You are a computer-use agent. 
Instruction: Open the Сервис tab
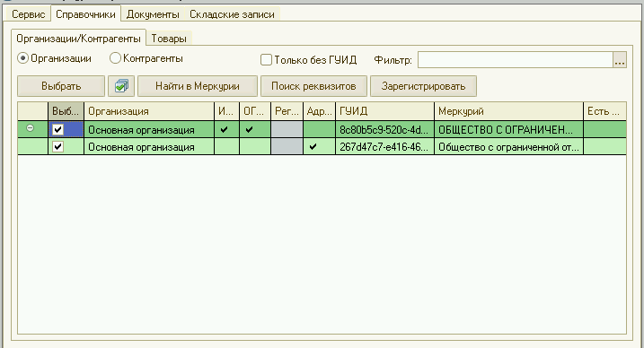(28, 14)
